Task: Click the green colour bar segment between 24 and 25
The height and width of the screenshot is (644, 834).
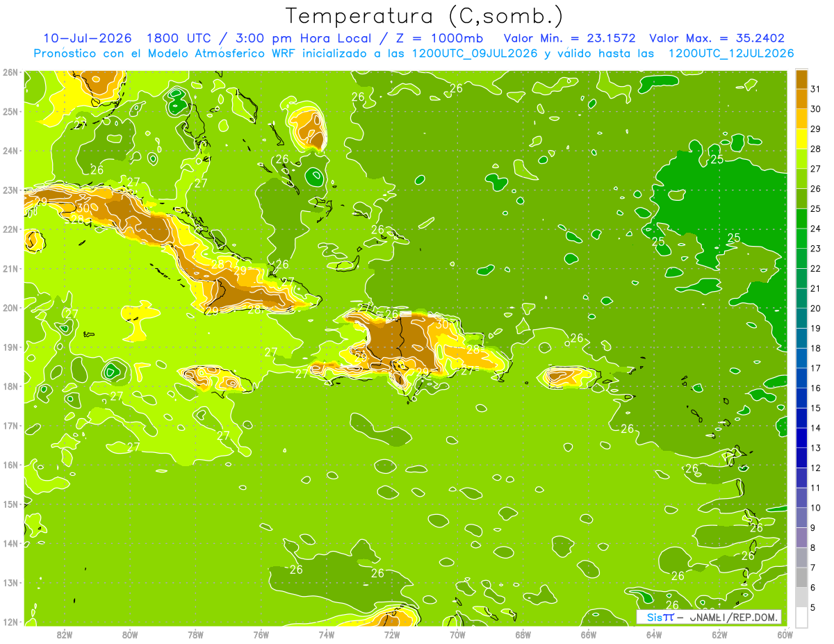Action: pyautogui.click(x=801, y=217)
